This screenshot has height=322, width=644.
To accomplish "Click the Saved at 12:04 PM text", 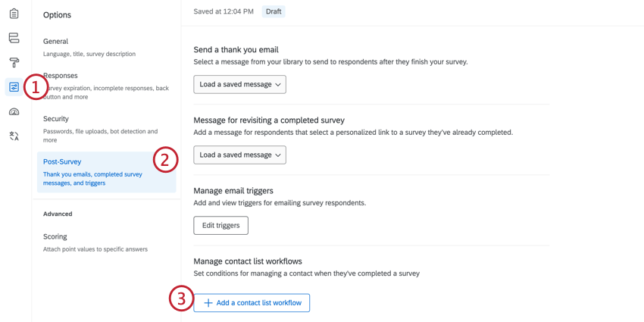I will click(224, 11).
